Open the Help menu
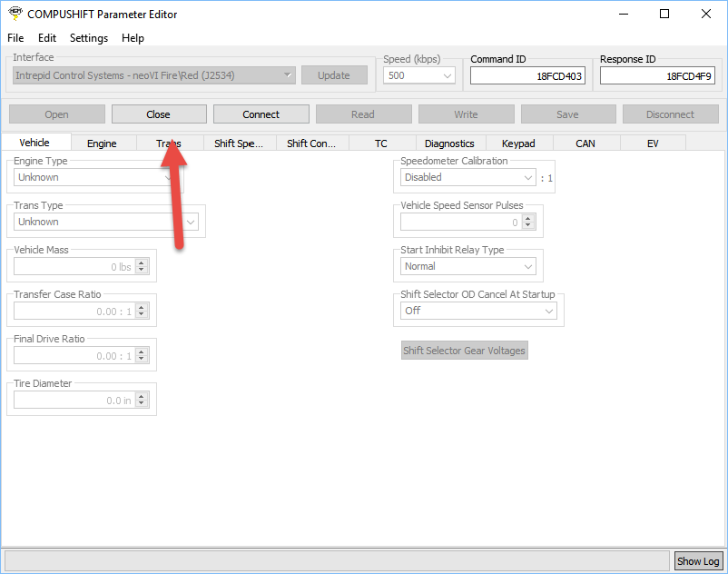The width and height of the screenshot is (728, 574). coord(133,38)
